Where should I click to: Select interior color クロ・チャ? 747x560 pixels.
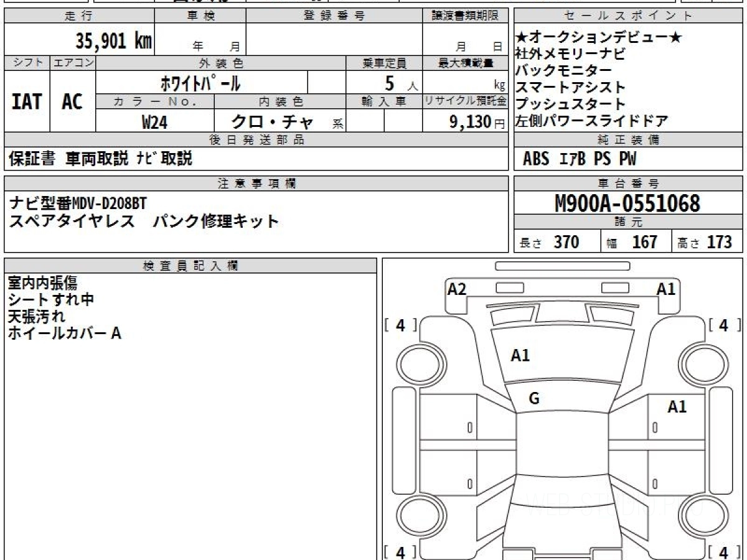point(271,121)
